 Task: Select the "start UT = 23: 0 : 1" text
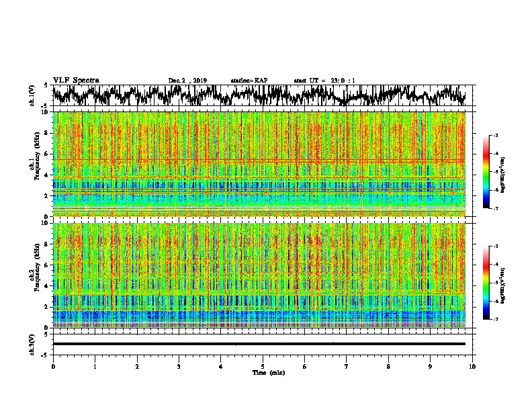pos(324,81)
